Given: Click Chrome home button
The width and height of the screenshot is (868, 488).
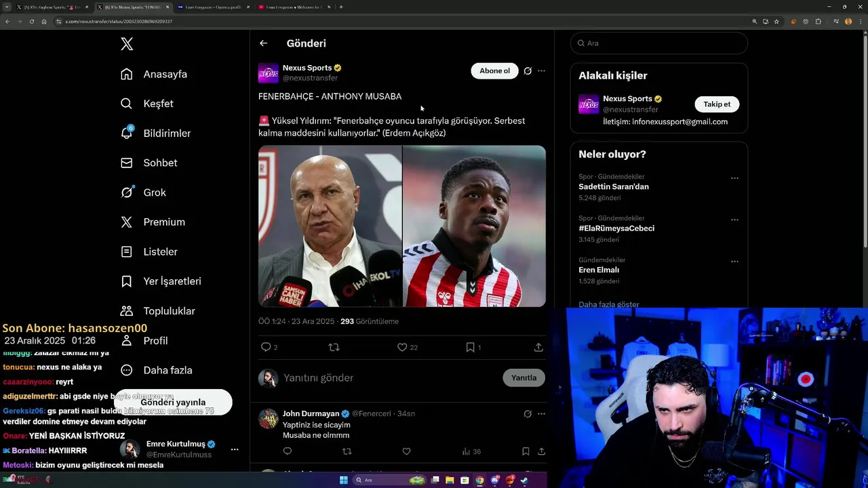Looking at the screenshot, I should coord(44,22).
